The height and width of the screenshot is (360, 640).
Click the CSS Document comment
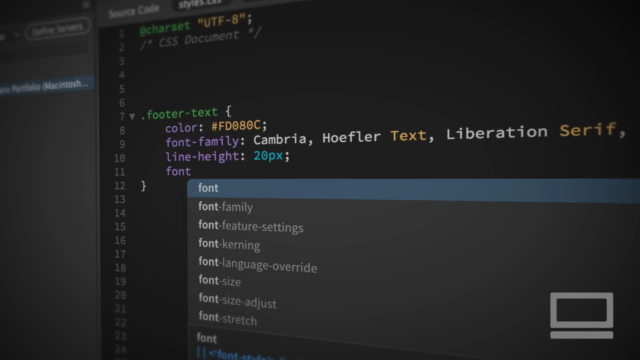point(199,40)
